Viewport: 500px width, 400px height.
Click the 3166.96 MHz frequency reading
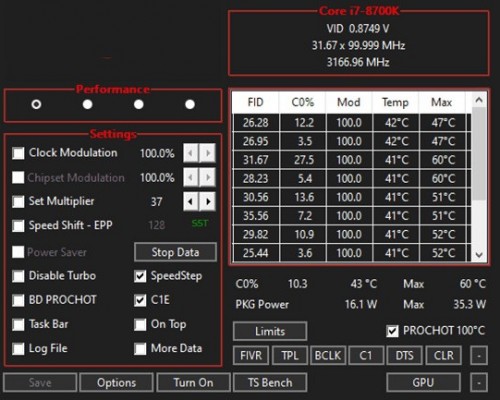(358, 62)
